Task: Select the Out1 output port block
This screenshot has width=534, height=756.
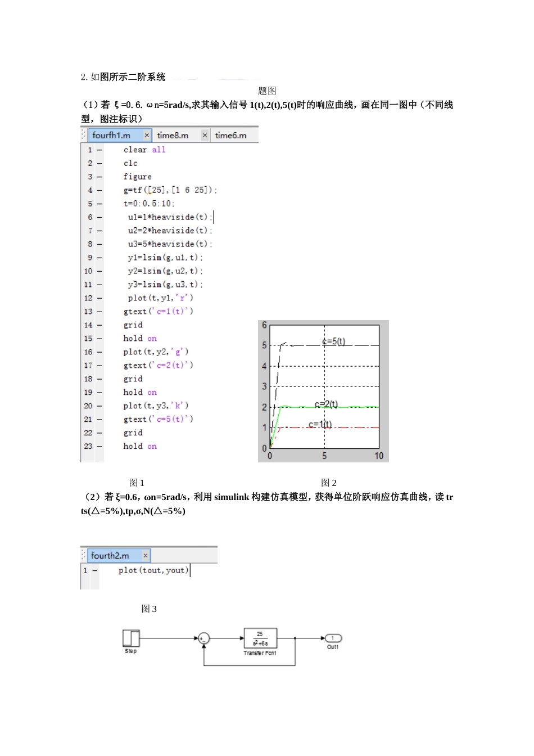Action: click(x=333, y=638)
